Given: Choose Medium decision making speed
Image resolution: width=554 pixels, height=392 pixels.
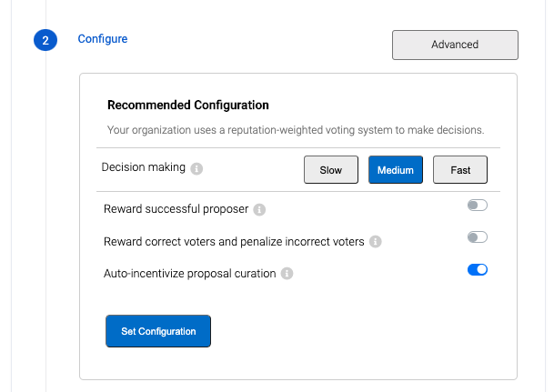Looking at the screenshot, I should [396, 170].
